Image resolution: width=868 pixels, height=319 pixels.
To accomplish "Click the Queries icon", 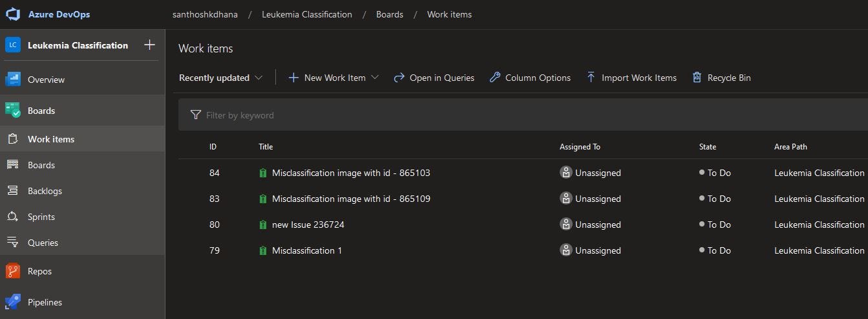I will coord(12,242).
